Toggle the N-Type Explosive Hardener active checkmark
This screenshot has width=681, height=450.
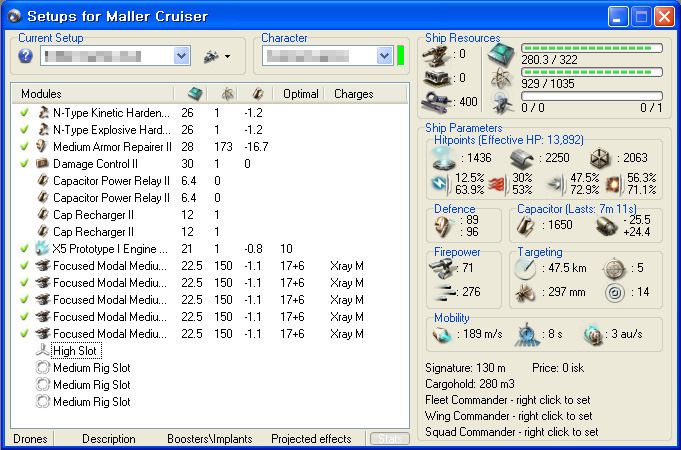point(24,129)
